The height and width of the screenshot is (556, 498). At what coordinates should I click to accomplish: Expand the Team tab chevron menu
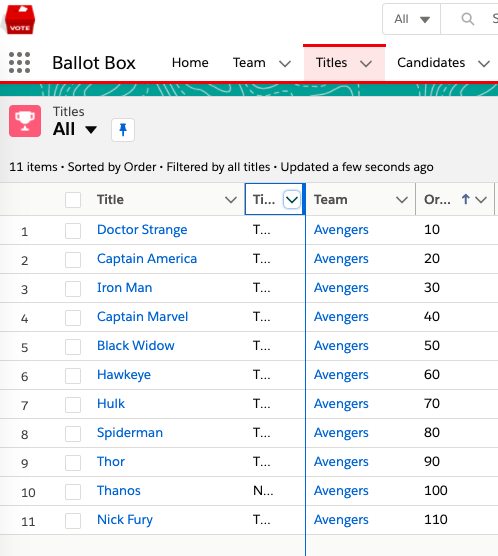285,63
